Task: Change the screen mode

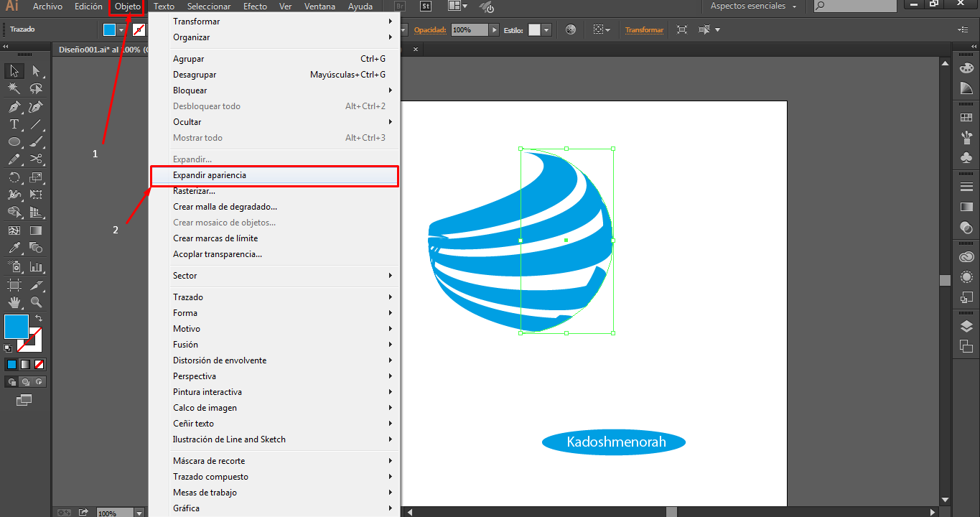Action: (24, 400)
